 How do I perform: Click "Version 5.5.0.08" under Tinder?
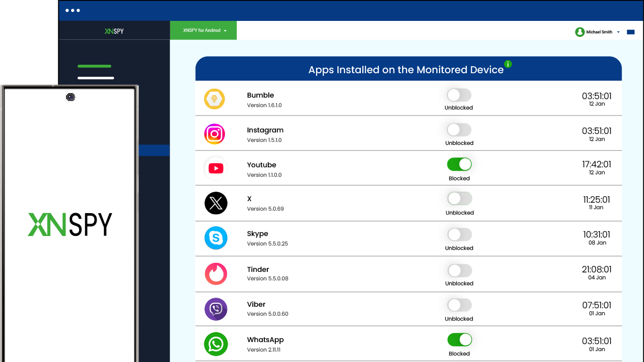268,278
